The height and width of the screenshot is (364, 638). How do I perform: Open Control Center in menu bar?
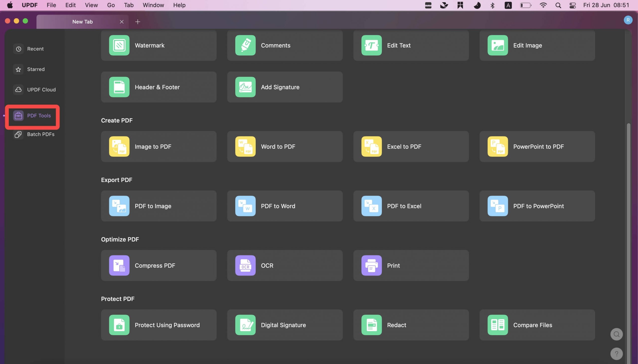(x=572, y=5)
